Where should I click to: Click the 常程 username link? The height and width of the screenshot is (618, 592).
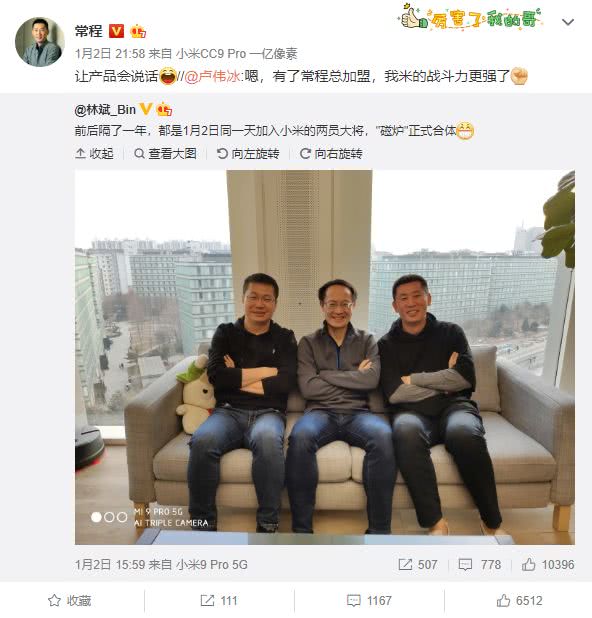pos(89,31)
